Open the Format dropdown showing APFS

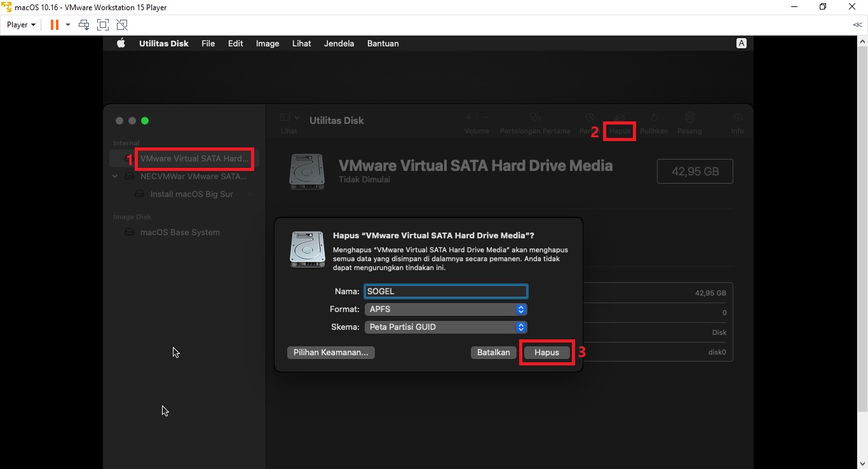[x=445, y=309]
